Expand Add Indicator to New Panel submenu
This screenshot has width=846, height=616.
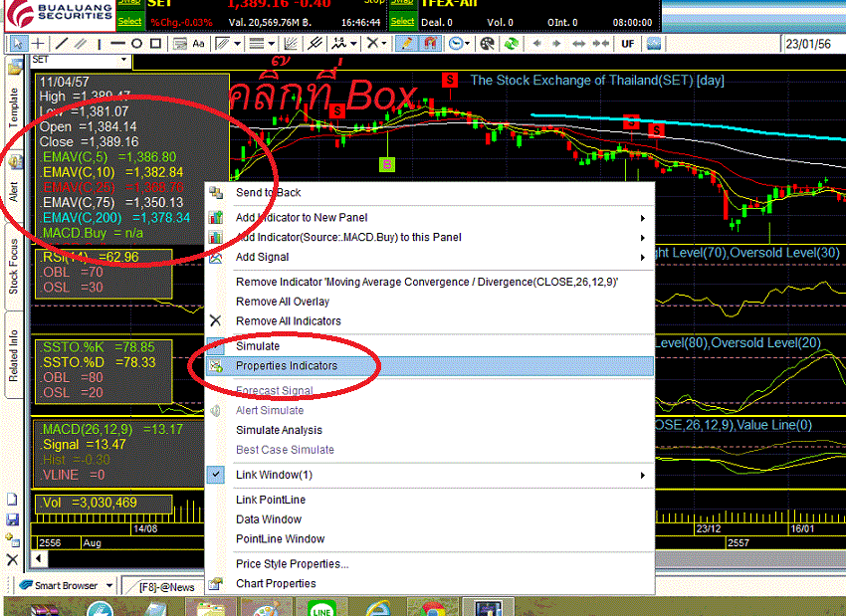click(x=430, y=217)
